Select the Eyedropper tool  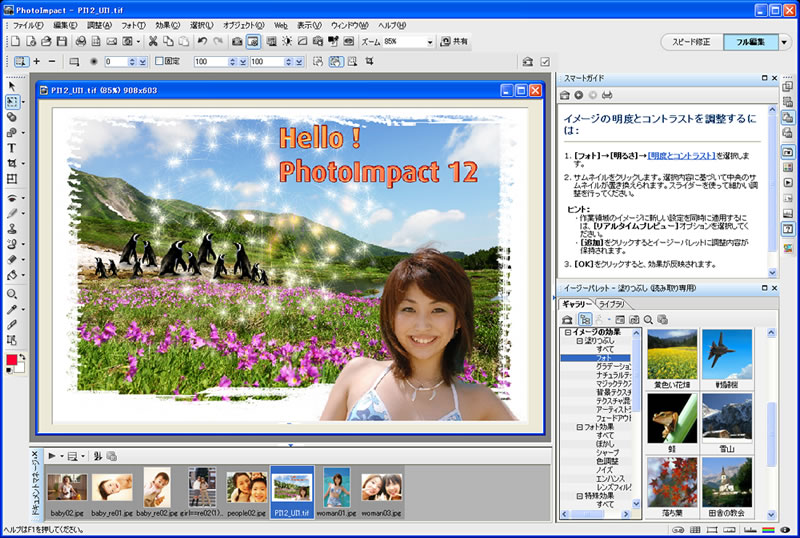pos(12,309)
